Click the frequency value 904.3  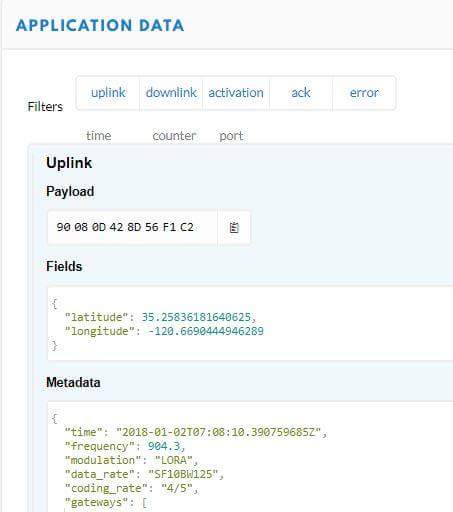point(164,446)
